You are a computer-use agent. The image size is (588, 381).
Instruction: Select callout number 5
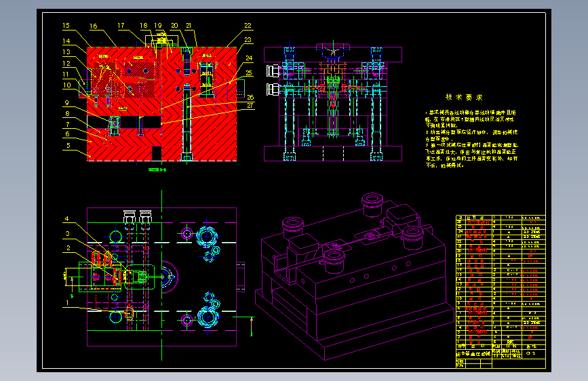[68, 146]
